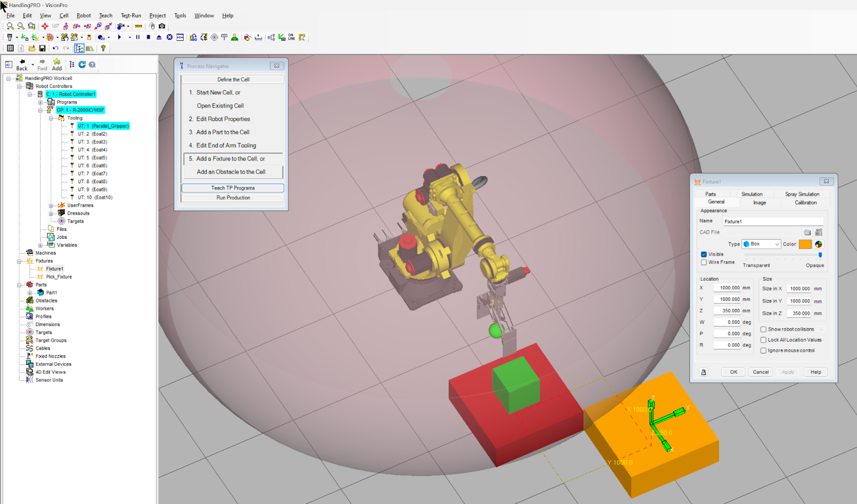Viewport: 857px width, 504px height.
Task: Open the Robot menu
Action: 84,16
